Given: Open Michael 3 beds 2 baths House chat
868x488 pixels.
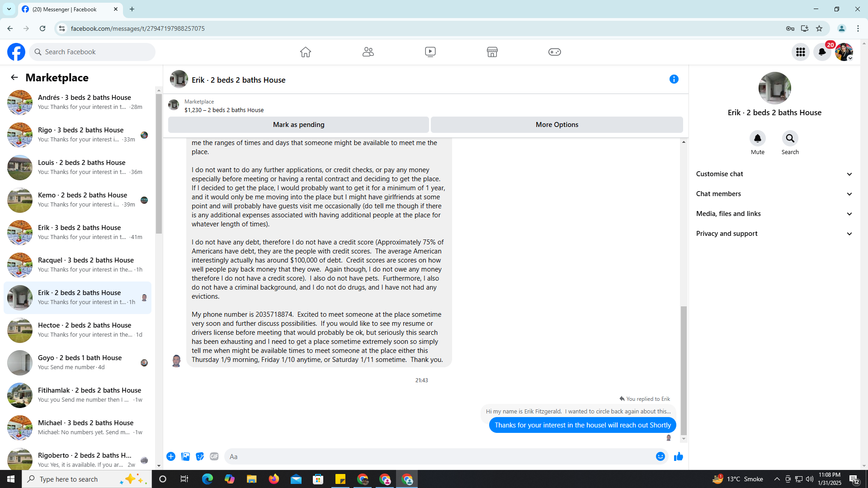Looking at the screenshot, I should click(77, 427).
